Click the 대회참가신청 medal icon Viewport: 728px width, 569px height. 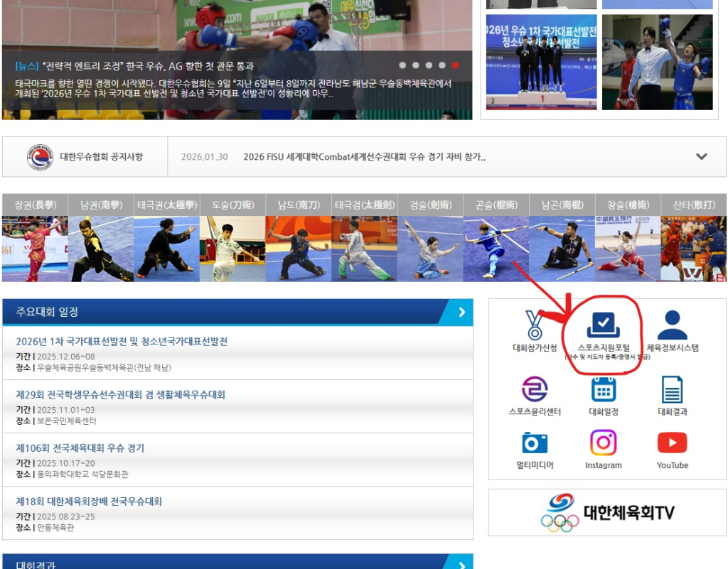(x=534, y=325)
